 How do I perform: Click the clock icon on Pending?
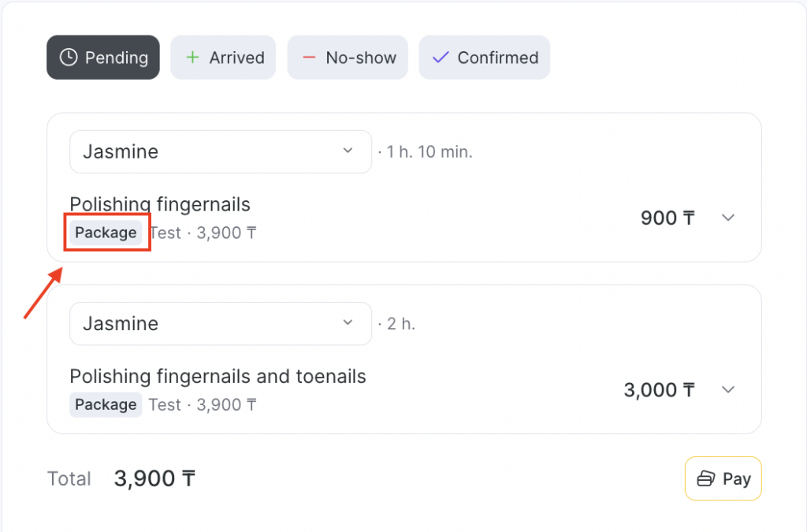point(69,58)
